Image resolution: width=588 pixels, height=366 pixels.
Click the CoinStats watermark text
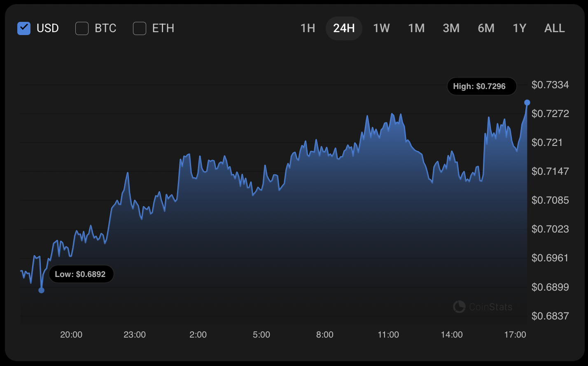tap(491, 307)
